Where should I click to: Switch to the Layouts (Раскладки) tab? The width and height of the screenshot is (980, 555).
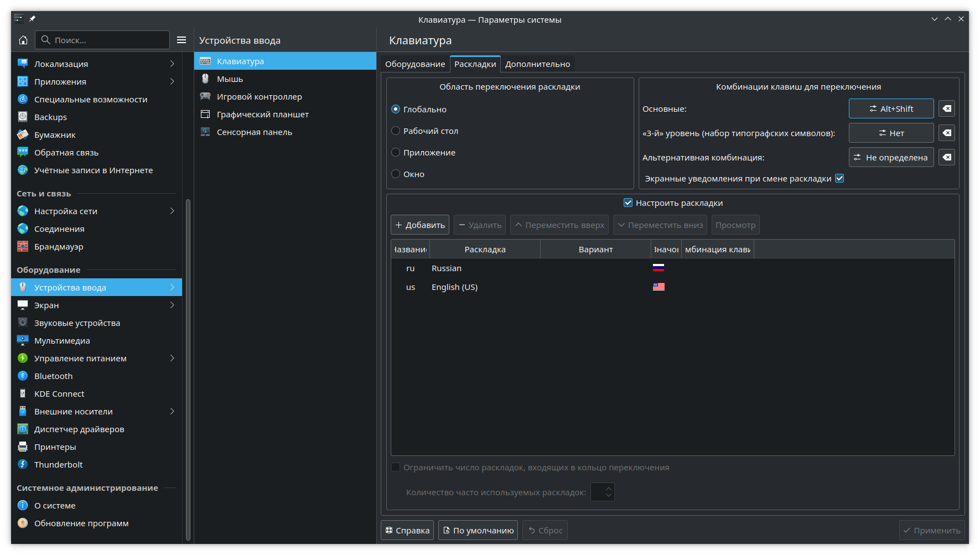[475, 64]
